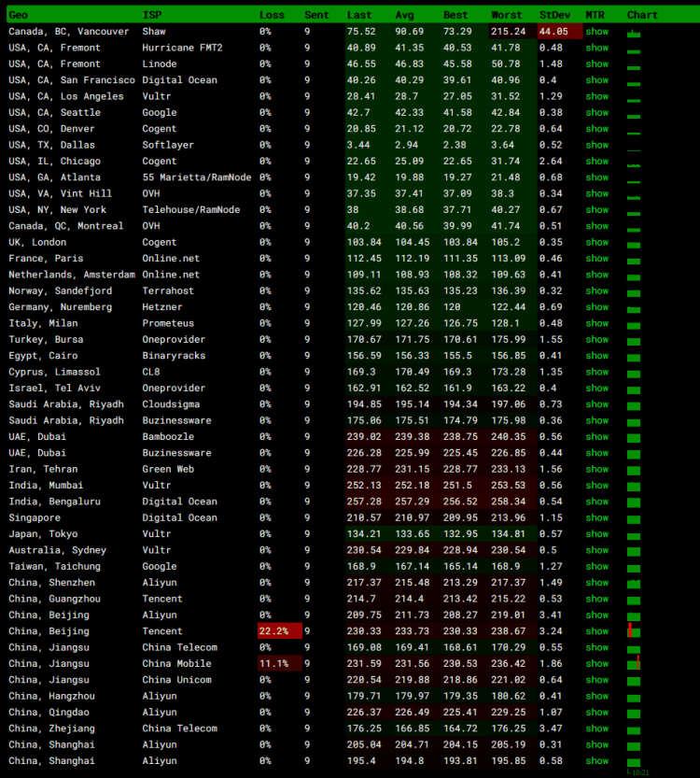Image resolution: width=700 pixels, height=778 pixels.
Task: Click the Best column header
Action: (x=455, y=15)
